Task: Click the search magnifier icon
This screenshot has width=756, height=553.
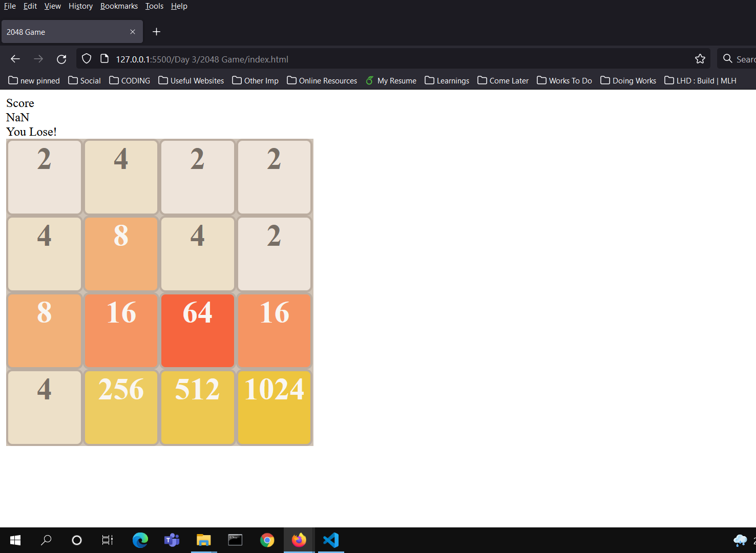Action: (728, 58)
